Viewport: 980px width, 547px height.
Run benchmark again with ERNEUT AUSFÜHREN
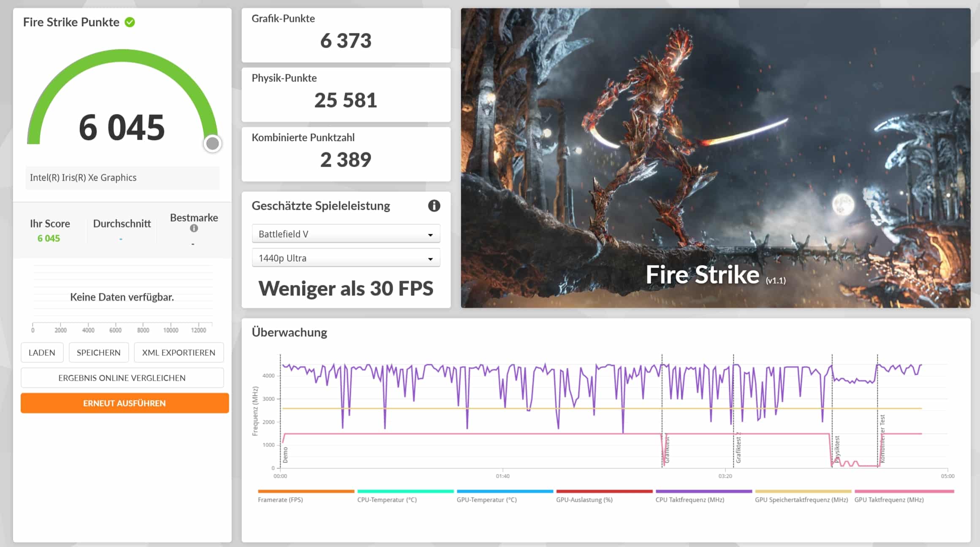tap(125, 403)
